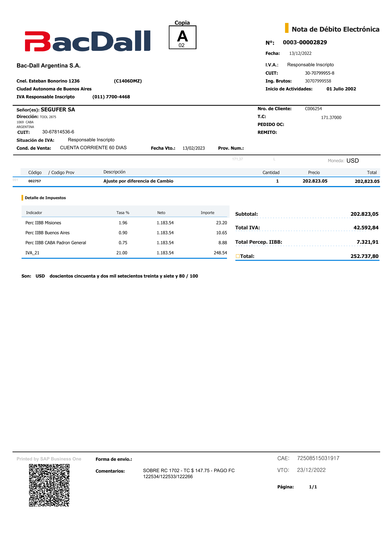Click the customer name SEGUFER SA

coord(58,110)
